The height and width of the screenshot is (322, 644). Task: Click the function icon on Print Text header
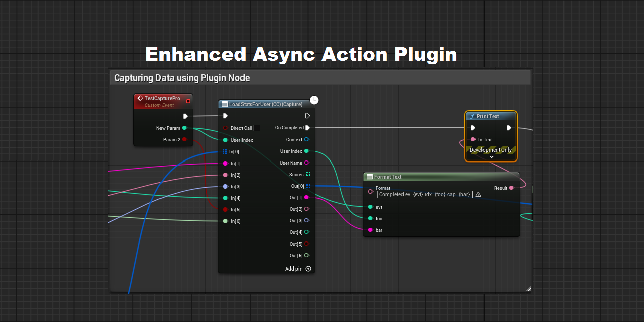(x=472, y=116)
